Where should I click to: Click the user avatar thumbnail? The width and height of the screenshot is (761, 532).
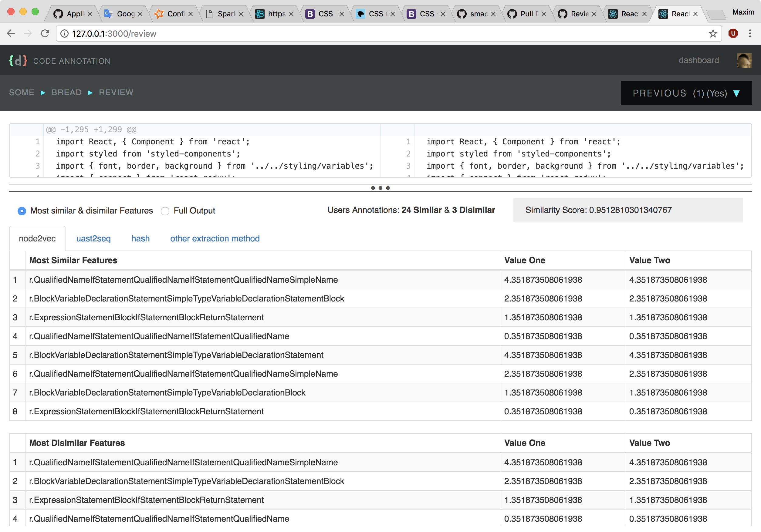point(744,61)
